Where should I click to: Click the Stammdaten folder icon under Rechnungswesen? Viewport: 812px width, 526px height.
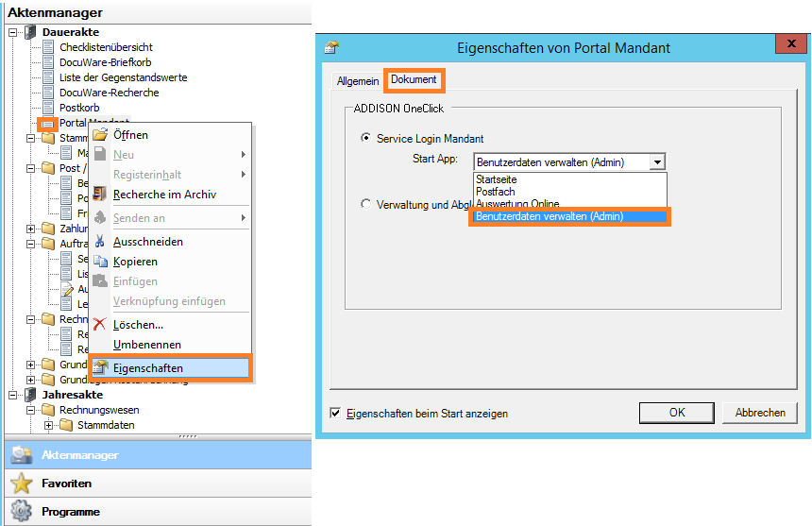(x=66, y=425)
